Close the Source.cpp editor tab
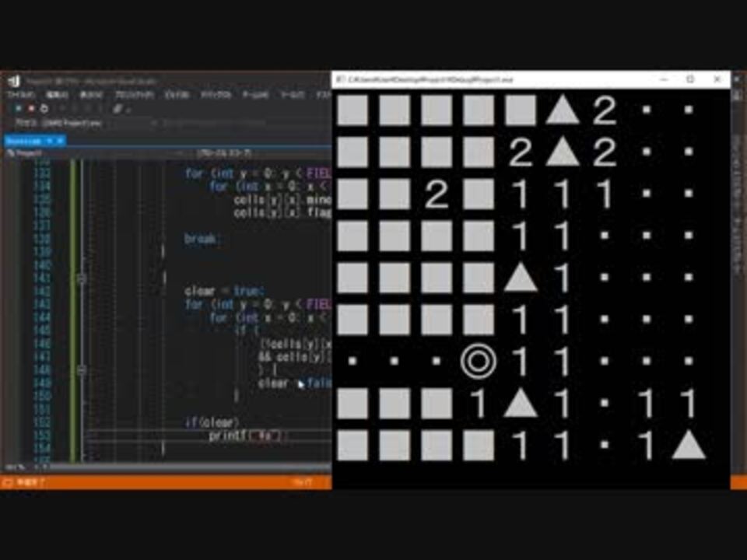 (x=61, y=141)
